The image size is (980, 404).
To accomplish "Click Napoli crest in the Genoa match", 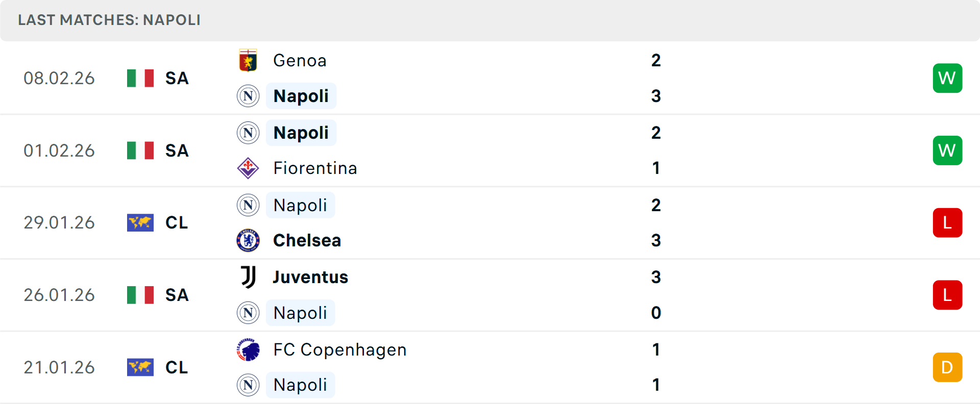I will (248, 96).
